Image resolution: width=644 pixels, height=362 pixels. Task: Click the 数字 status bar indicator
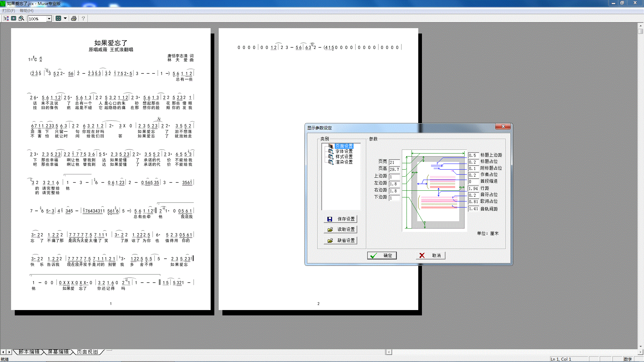(x=628, y=359)
